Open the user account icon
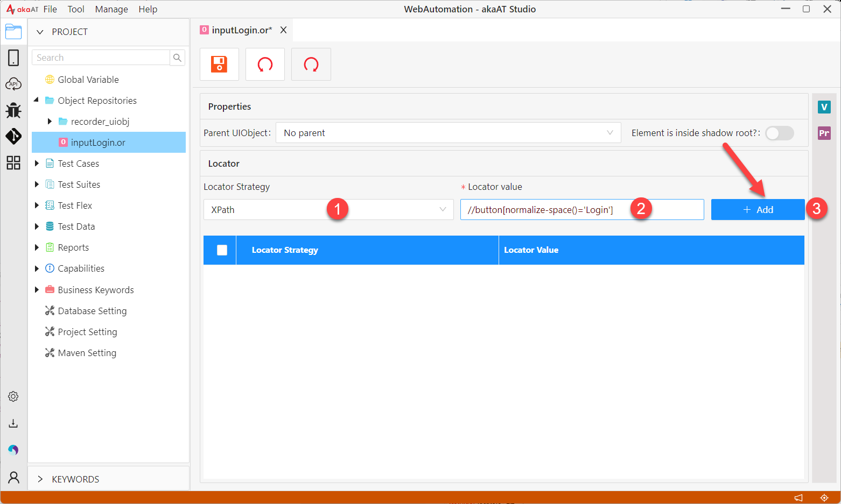This screenshot has height=504, width=841. click(x=13, y=477)
